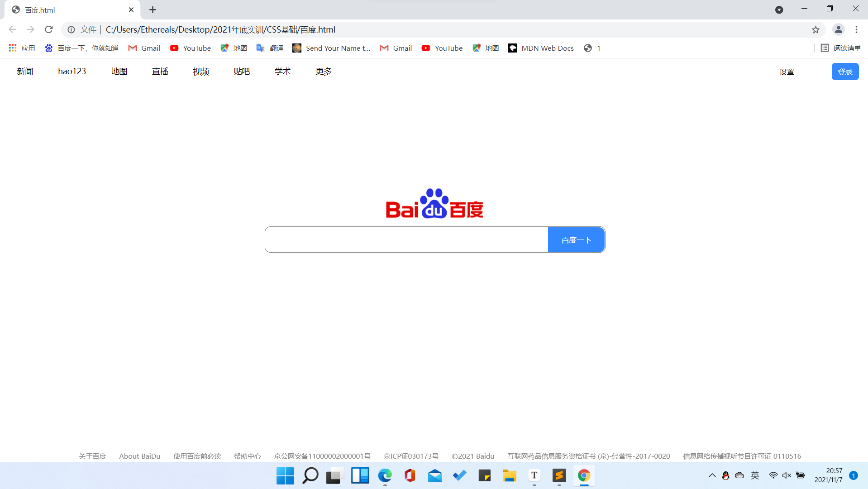Open 京ICP证030173号 footer link
868x489 pixels.
pos(411,456)
